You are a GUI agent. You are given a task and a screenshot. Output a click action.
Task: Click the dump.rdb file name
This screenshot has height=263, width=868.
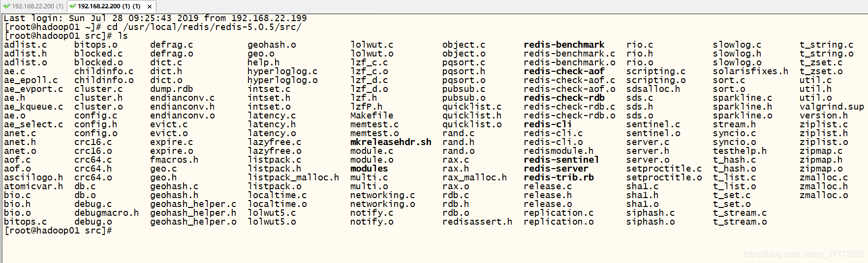point(172,89)
